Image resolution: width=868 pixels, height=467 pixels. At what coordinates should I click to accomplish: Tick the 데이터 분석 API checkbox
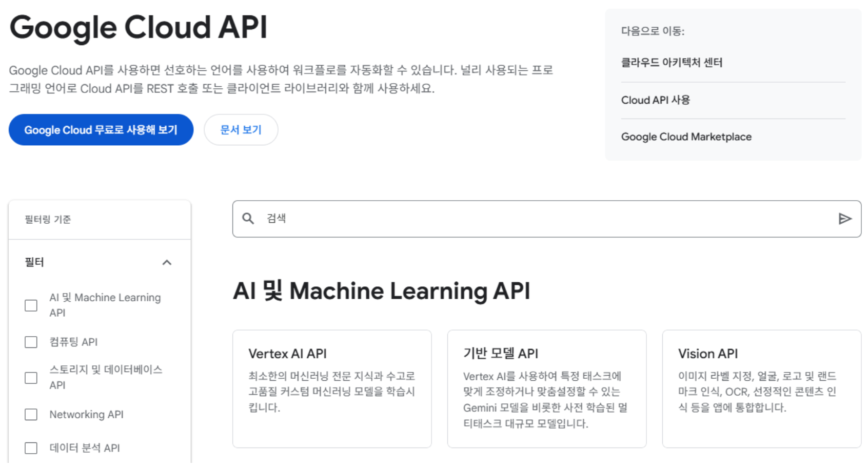[x=31, y=448]
